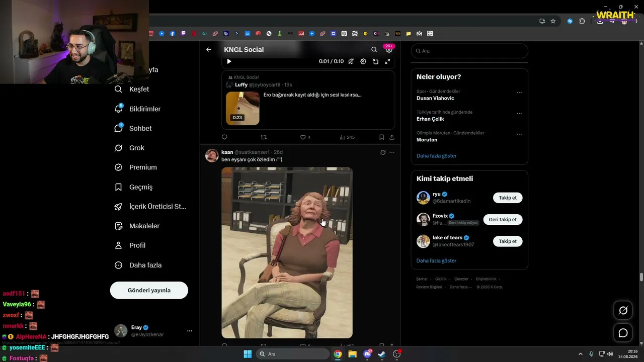
Task: Share the post quoting Luffy
Action: [392, 137]
